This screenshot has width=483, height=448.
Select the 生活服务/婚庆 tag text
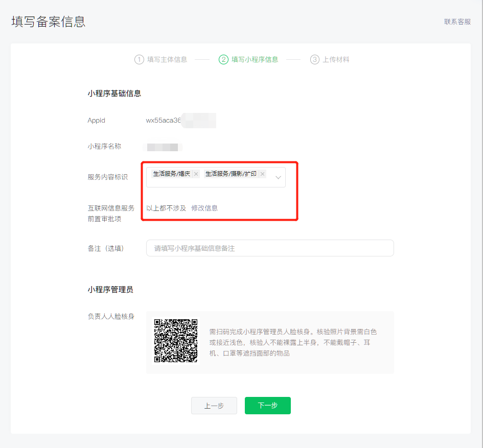point(172,174)
